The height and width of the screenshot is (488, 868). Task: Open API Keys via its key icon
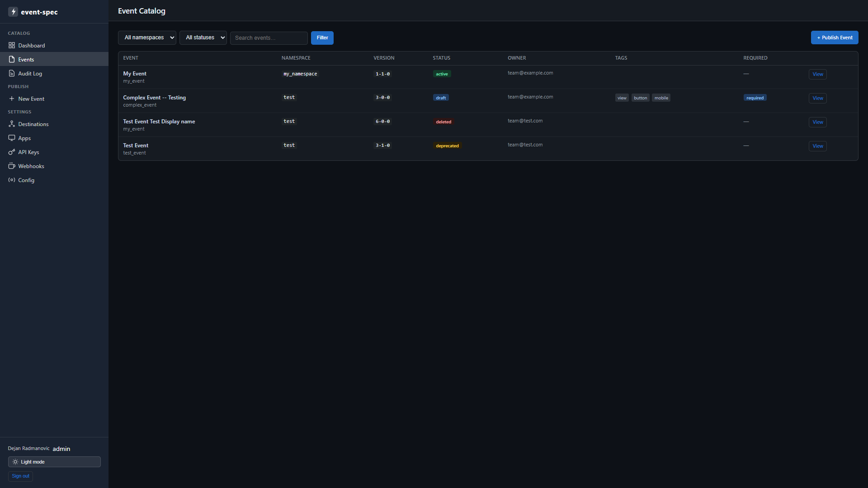[12, 152]
